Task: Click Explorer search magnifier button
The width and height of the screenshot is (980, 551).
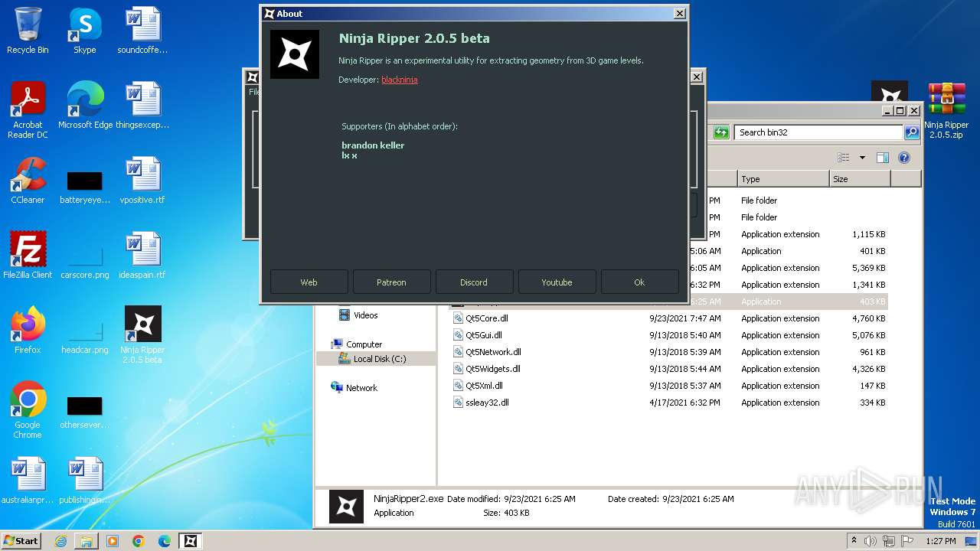Action: point(911,132)
